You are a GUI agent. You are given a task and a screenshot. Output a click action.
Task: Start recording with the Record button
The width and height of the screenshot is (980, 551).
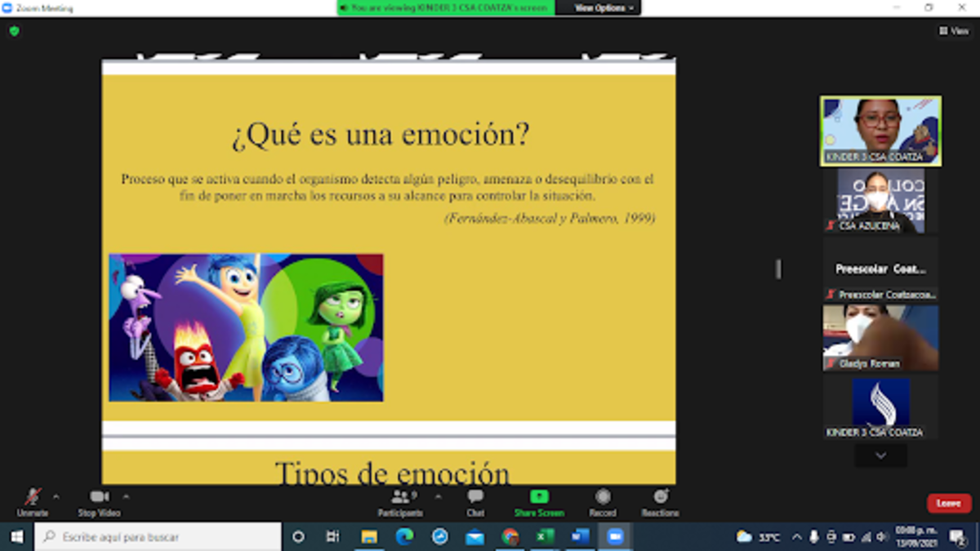pyautogui.click(x=603, y=502)
